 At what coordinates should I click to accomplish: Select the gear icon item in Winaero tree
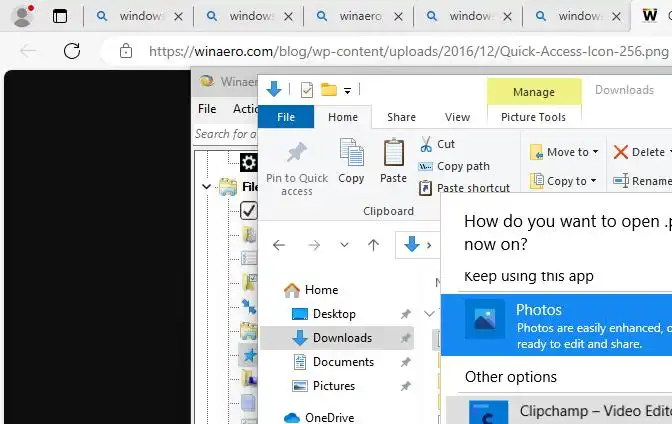pos(249,163)
